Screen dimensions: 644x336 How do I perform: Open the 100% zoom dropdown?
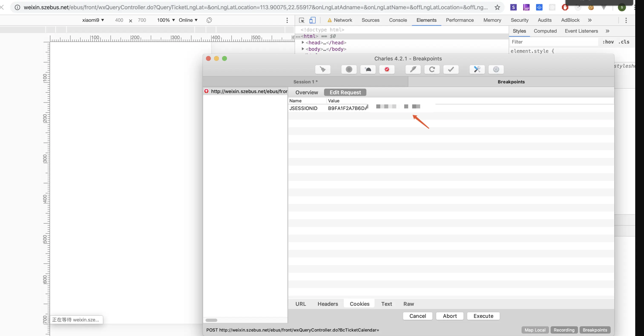166,20
